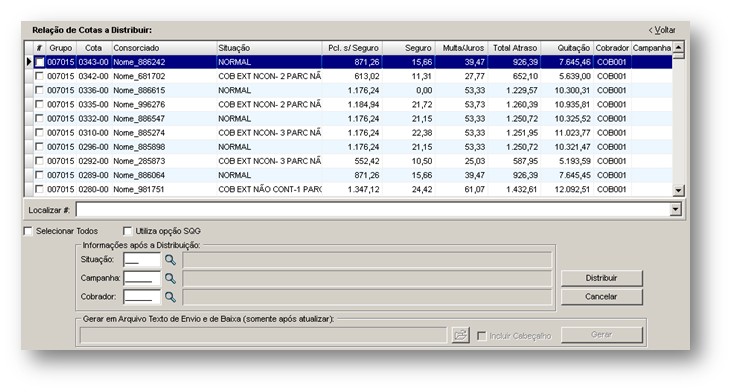Click the table scrollbar down arrow
732x392 pixels.
pos(679,190)
